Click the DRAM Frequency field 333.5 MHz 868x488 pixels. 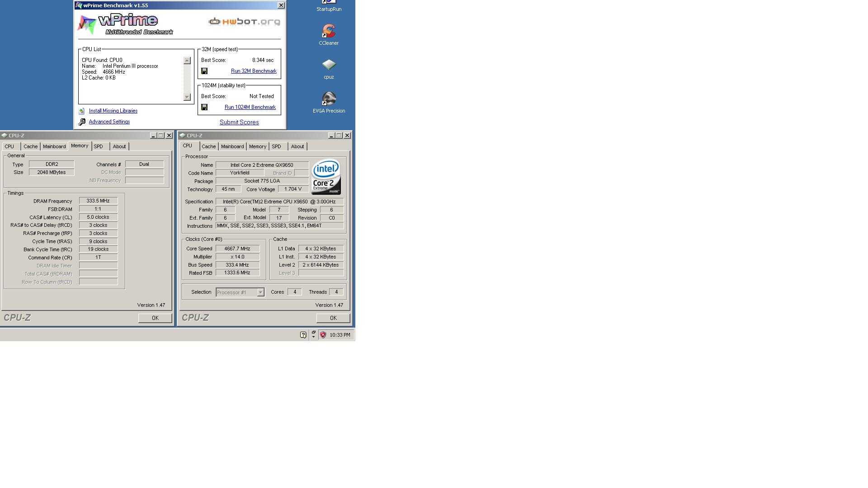(x=98, y=201)
